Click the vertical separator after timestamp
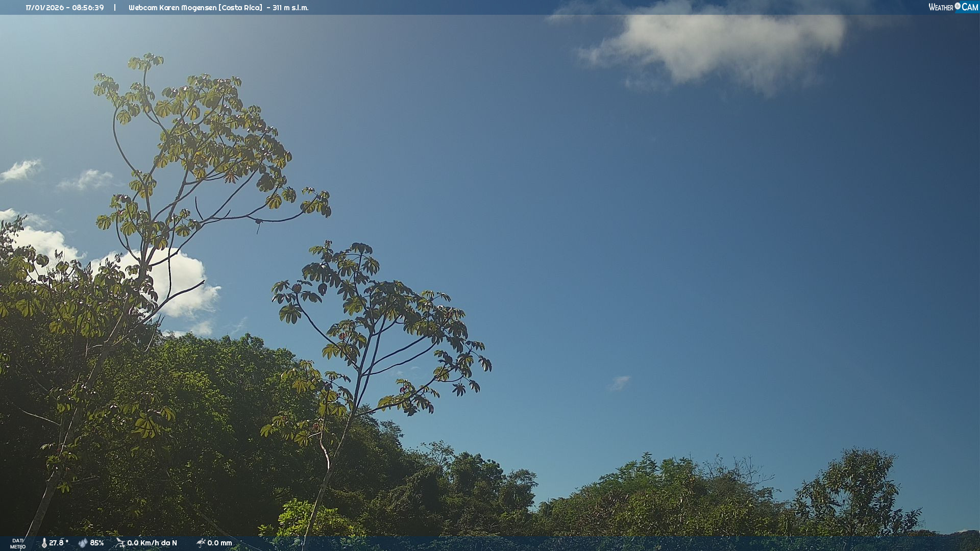980x551 pixels. coord(115,8)
